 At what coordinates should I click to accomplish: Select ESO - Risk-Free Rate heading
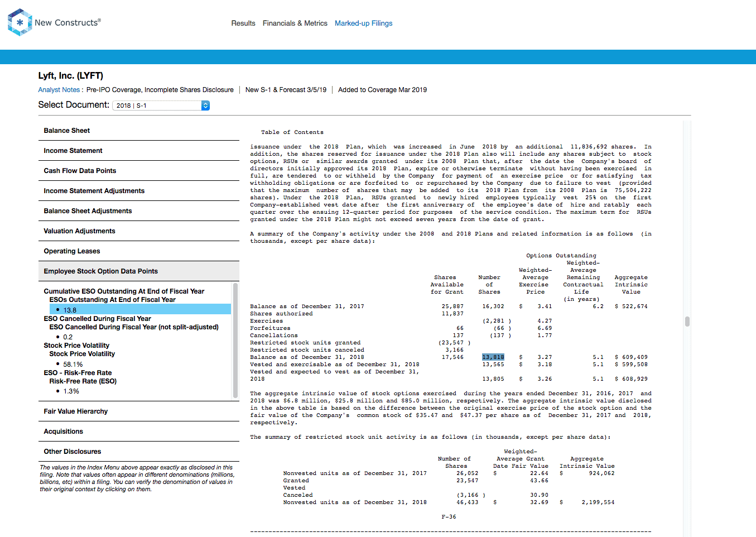tap(78, 373)
